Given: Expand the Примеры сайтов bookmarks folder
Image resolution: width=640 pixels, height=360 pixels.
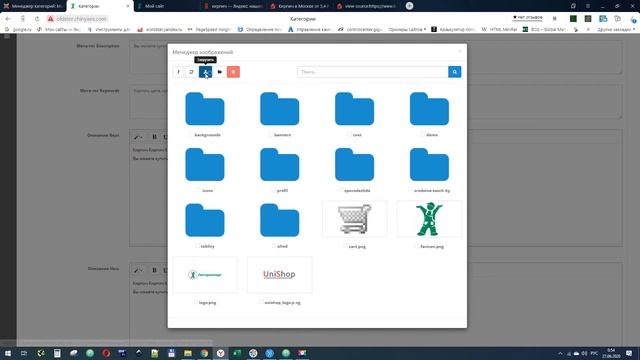Looking at the screenshot, I should (407, 29).
